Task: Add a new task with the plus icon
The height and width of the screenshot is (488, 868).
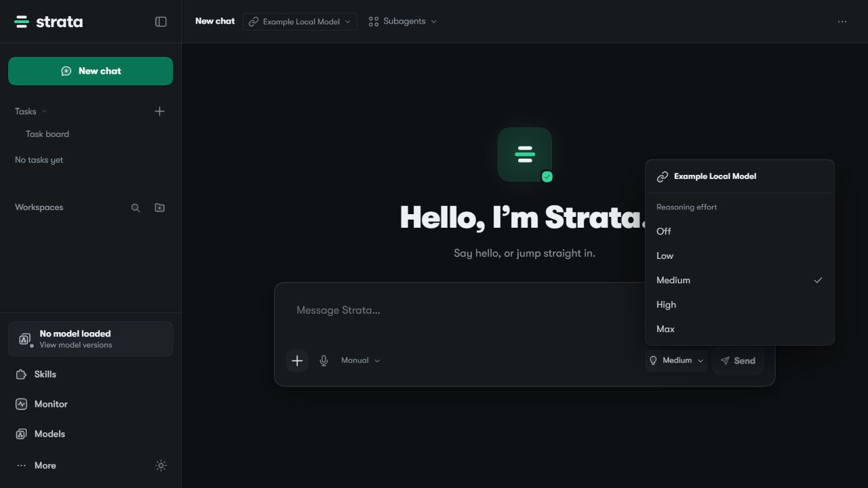Action: 160,111
